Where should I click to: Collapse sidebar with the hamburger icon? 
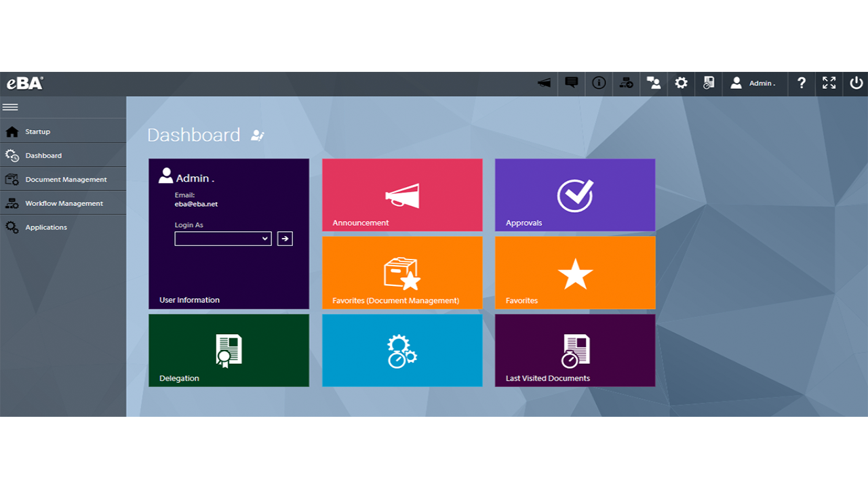coord(10,107)
